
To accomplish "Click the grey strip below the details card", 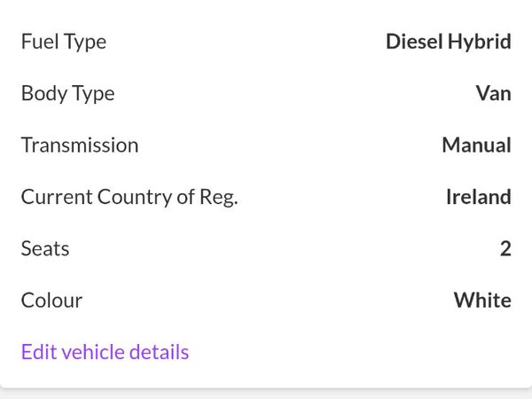I will (x=266, y=395).
